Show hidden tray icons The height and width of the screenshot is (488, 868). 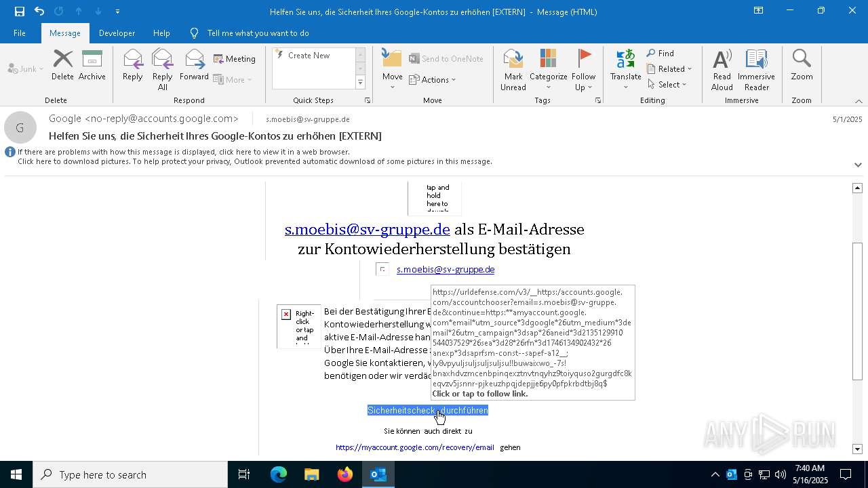715,474
